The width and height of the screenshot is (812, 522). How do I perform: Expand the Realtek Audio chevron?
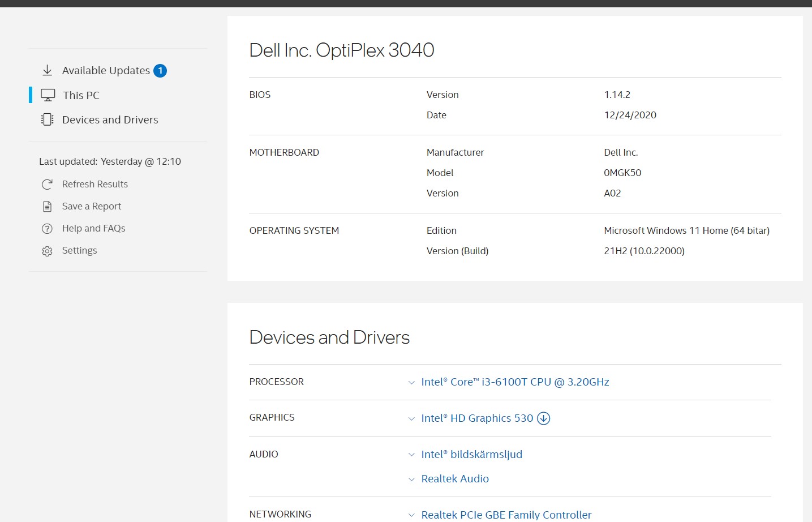click(x=411, y=480)
